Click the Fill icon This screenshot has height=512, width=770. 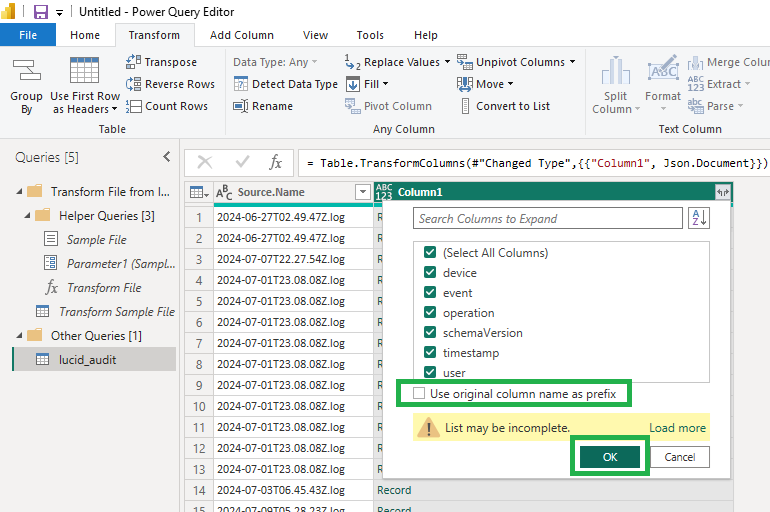353,84
